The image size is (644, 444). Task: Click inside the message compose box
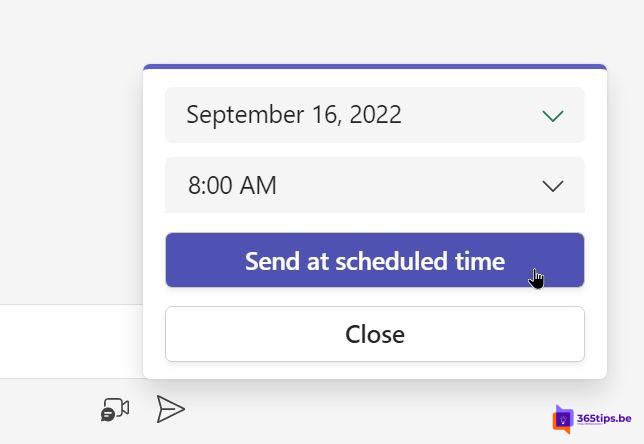71,341
